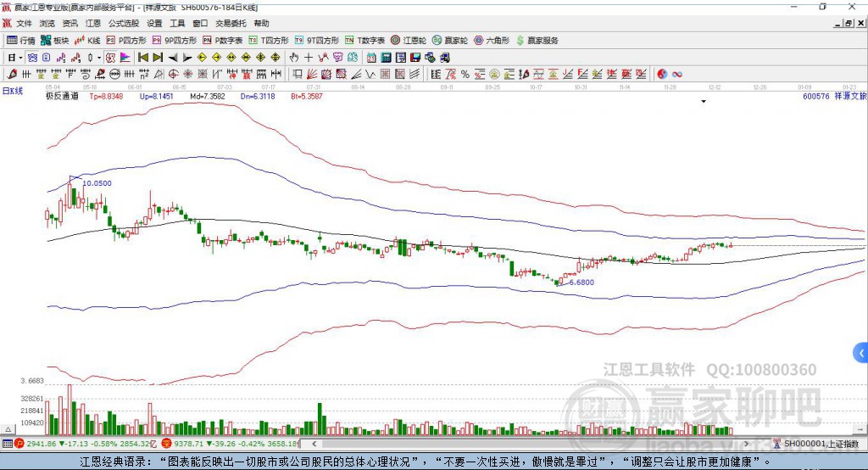Open the 交易委托 menu
The image size is (868, 470).
pyautogui.click(x=231, y=23)
